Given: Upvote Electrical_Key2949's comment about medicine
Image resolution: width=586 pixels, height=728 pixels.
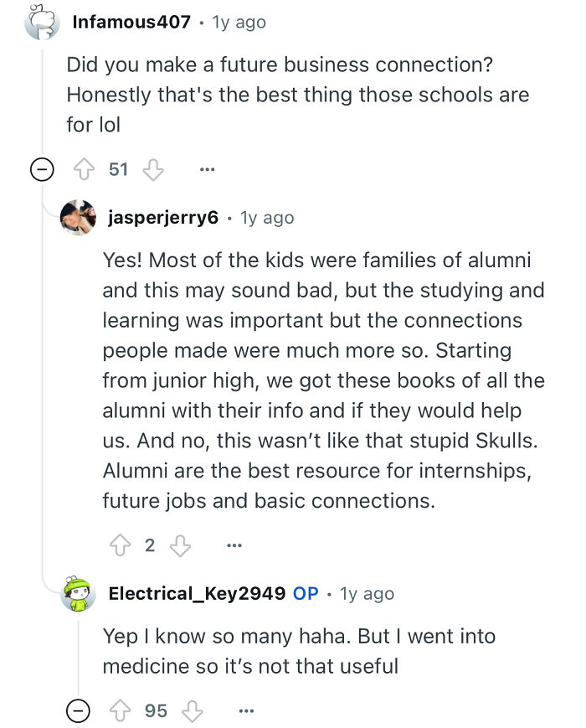Looking at the screenshot, I should click(x=121, y=710).
